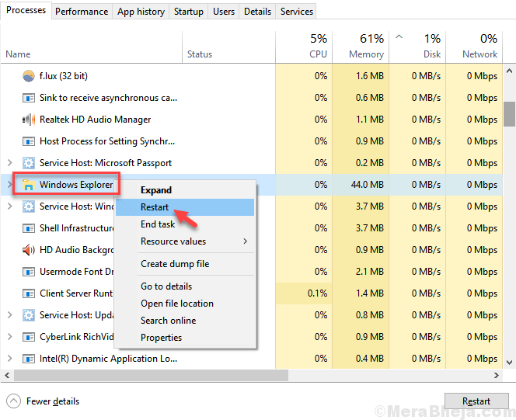Viewport: 516px width, 420px height.
Task: Sort by the Name column header
Action: 91,47
